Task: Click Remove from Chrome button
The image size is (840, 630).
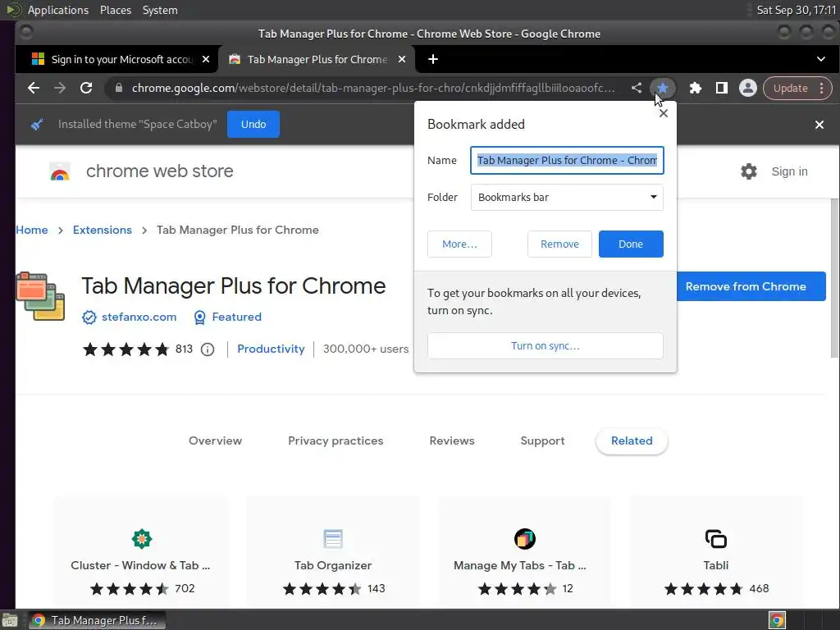Action: (751, 286)
